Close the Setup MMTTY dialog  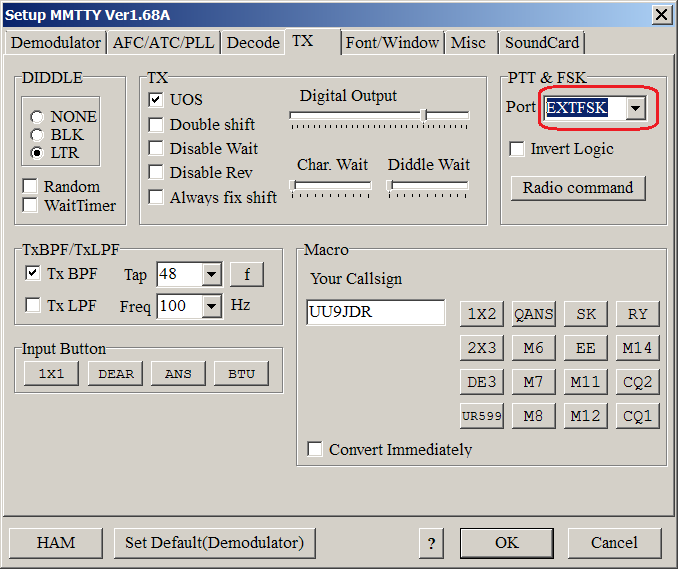662,15
